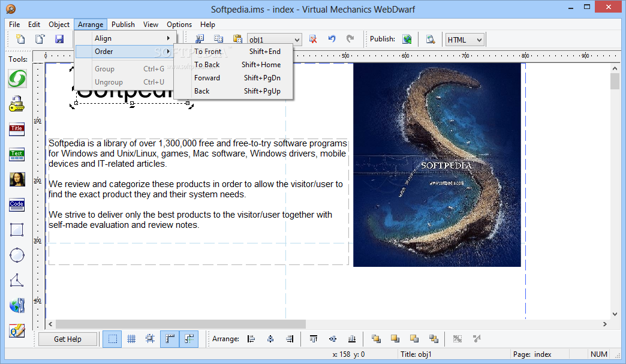Toggle the selection outline button

coord(112,339)
